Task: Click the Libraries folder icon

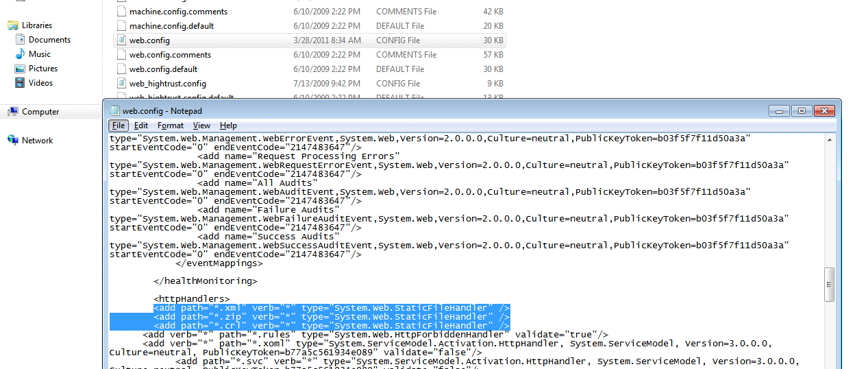Action: pos(13,25)
